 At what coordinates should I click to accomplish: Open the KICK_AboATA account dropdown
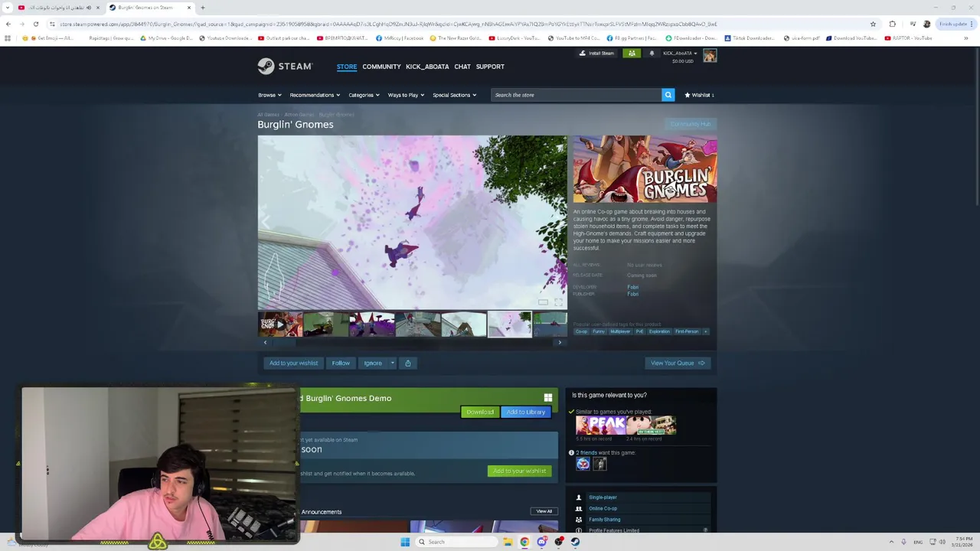pyautogui.click(x=680, y=54)
